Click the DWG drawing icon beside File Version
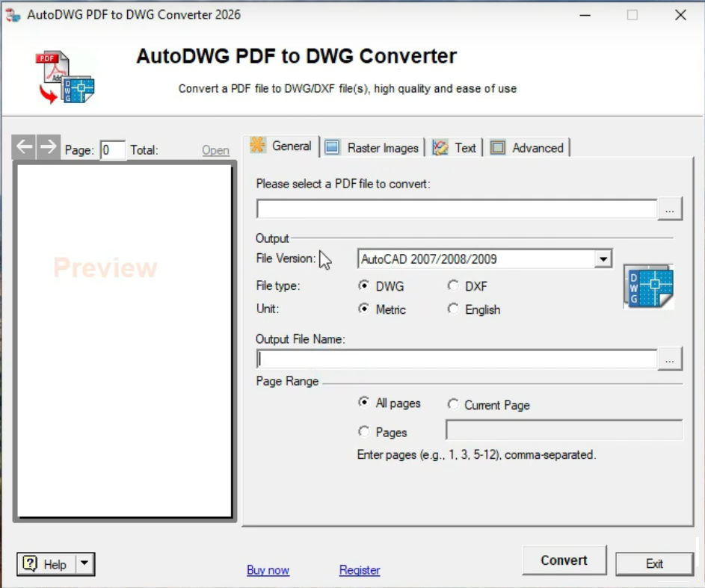 tap(647, 286)
